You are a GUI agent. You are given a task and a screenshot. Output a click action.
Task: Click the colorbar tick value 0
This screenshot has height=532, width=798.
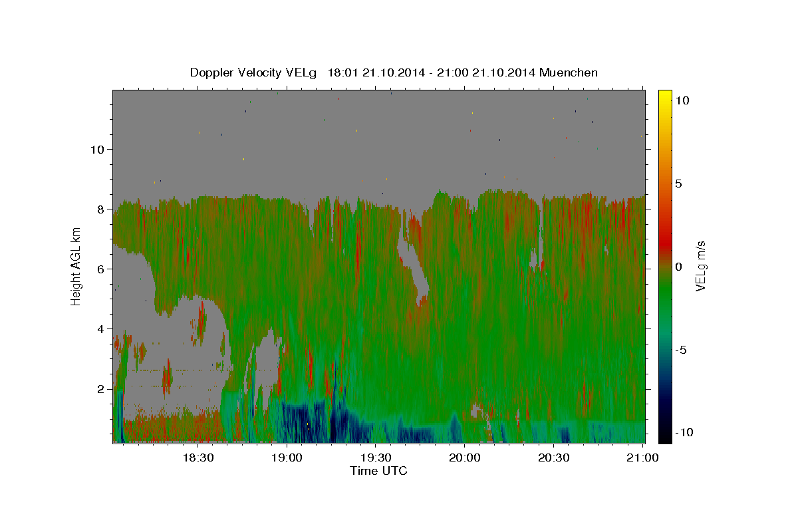[679, 267]
